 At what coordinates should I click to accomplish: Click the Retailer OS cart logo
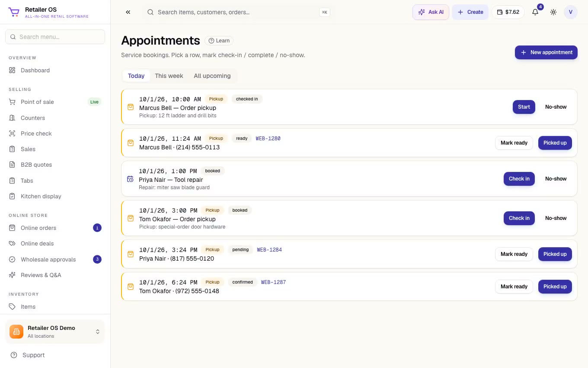pos(14,13)
